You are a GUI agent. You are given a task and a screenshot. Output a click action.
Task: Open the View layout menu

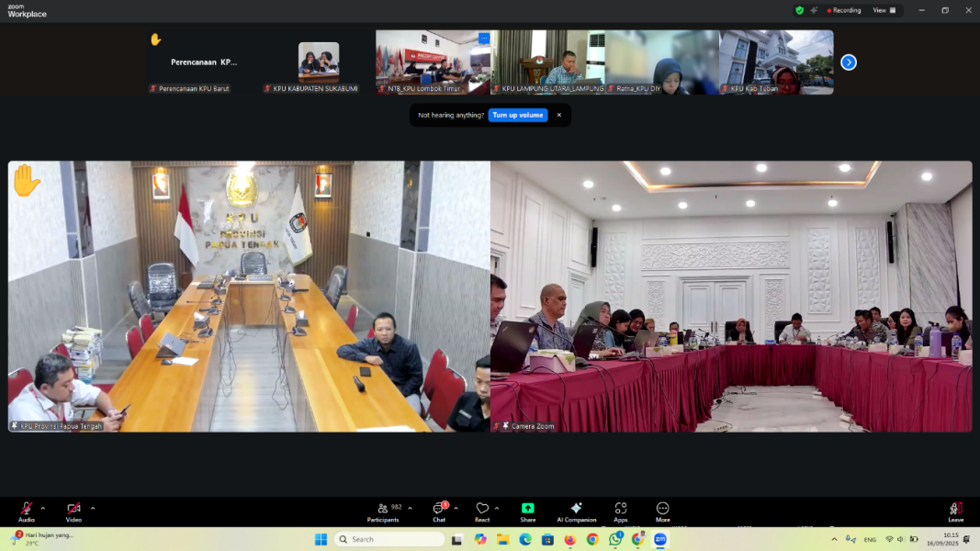click(x=882, y=10)
